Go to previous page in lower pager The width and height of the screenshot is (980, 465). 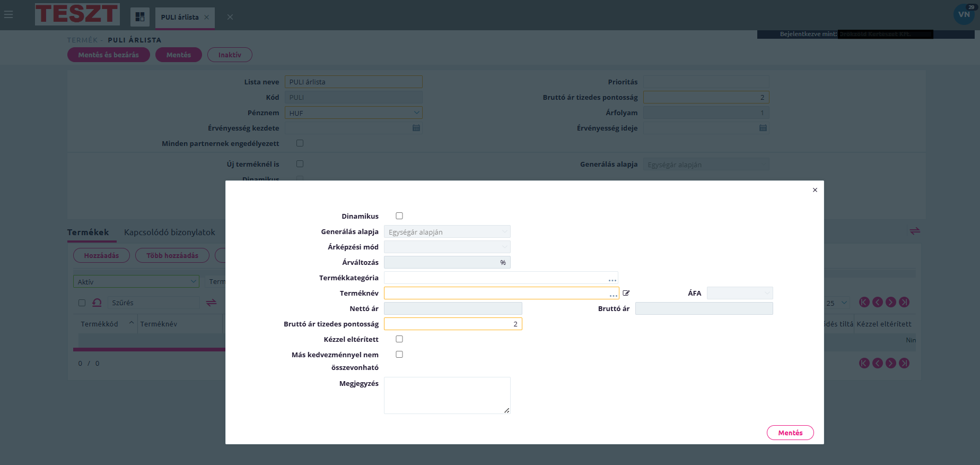[878, 363]
